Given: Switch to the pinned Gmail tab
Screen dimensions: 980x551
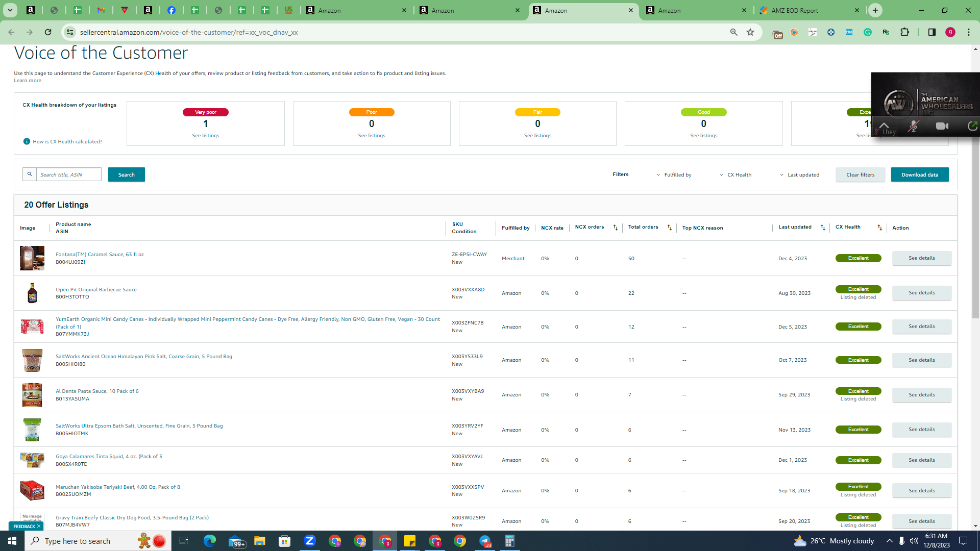Looking at the screenshot, I should (101, 10).
